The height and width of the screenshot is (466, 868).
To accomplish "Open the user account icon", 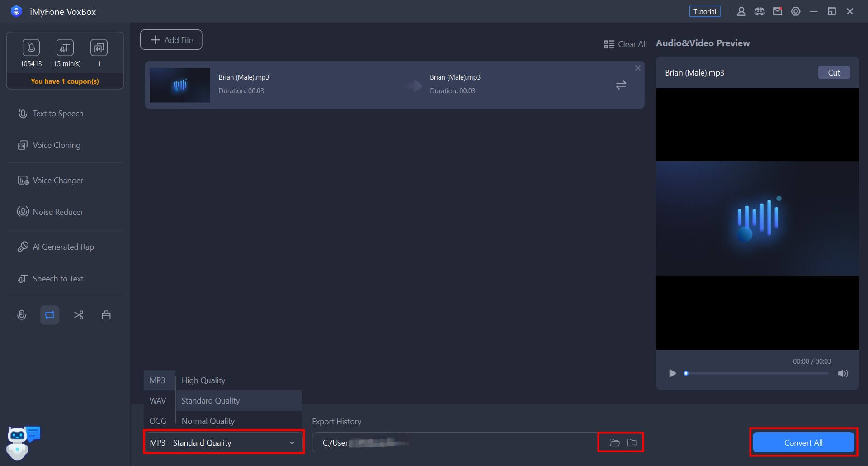I will 741,11.
